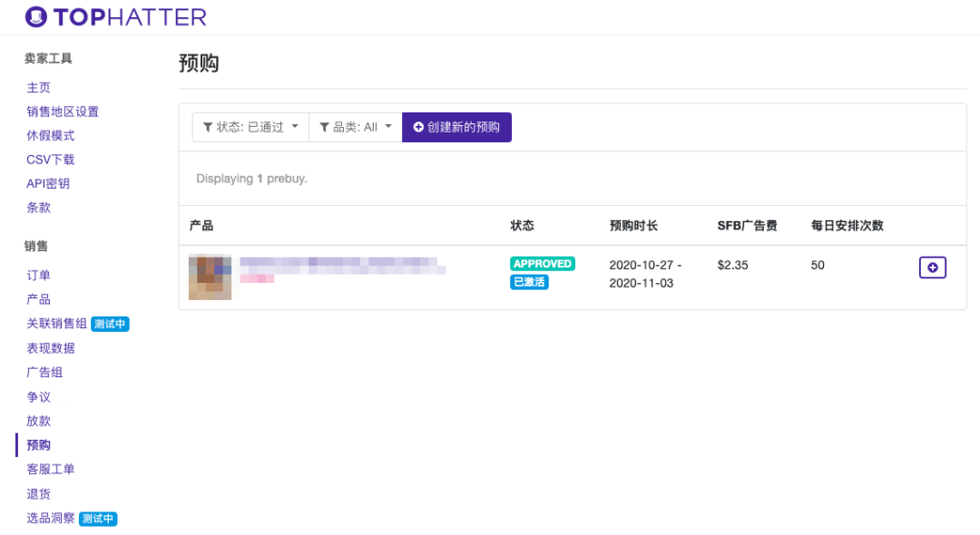This screenshot has height=535, width=980.
Task: Open the 状态: 已通过 filter dropdown
Action: pos(250,127)
